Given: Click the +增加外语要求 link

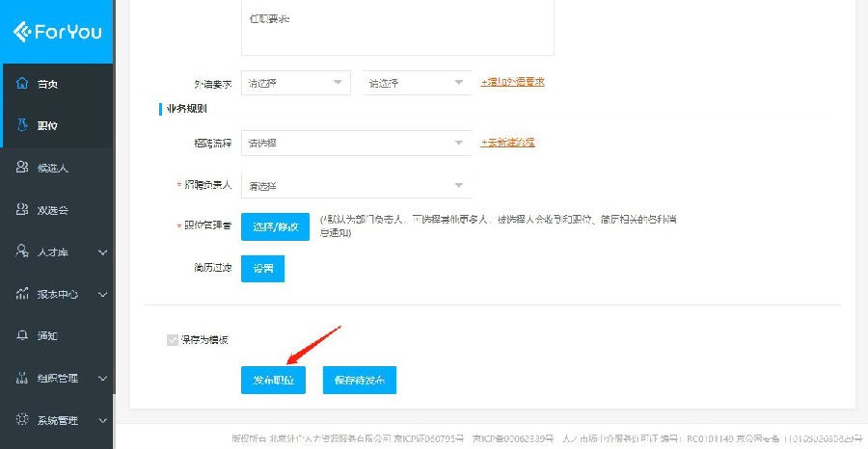Looking at the screenshot, I should 512,82.
